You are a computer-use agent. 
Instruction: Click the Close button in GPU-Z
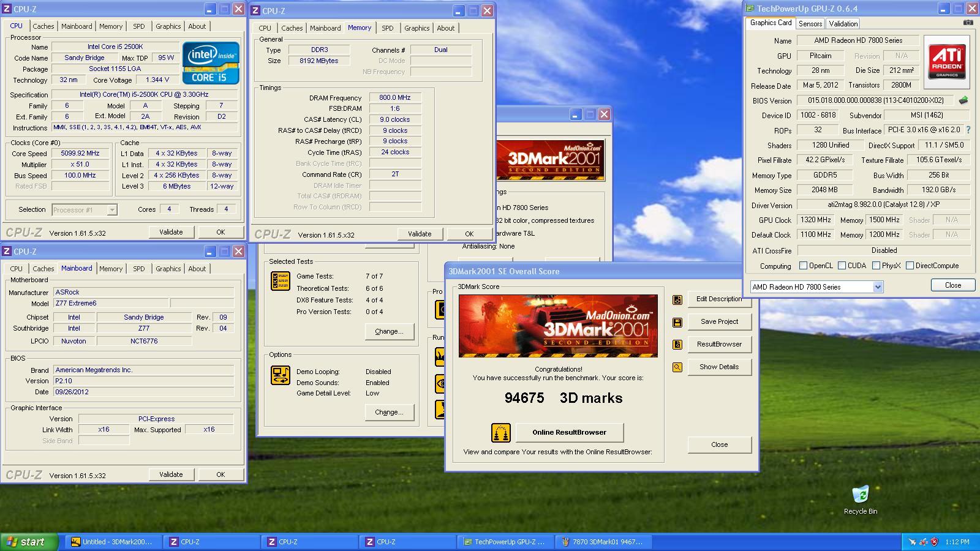click(x=953, y=285)
